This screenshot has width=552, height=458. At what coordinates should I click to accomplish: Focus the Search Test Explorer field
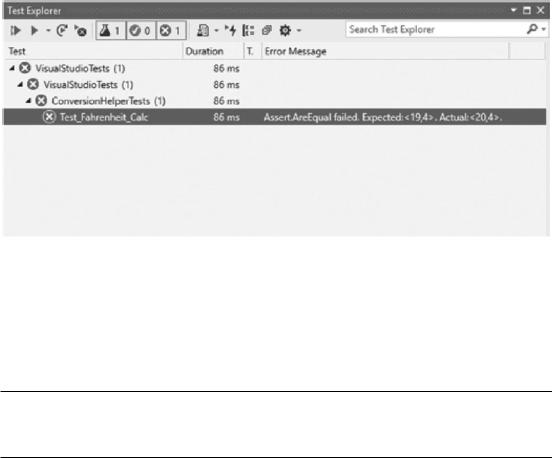click(x=435, y=30)
